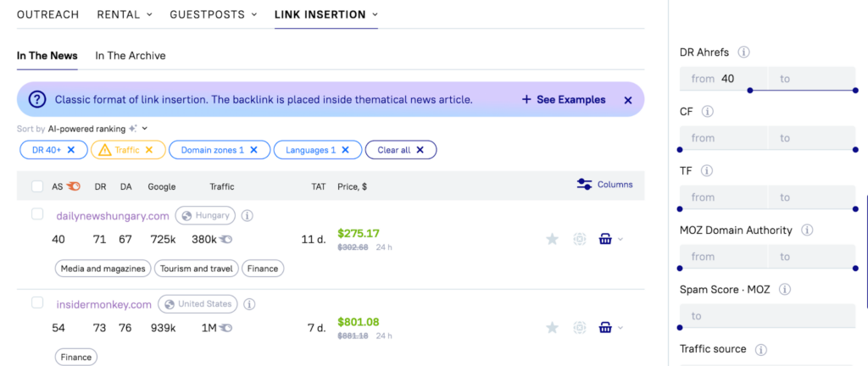Add insidermonkey.com to the cart
Image resolution: width=868 pixels, height=366 pixels.
pyautogui.click(x=605, y=328)
